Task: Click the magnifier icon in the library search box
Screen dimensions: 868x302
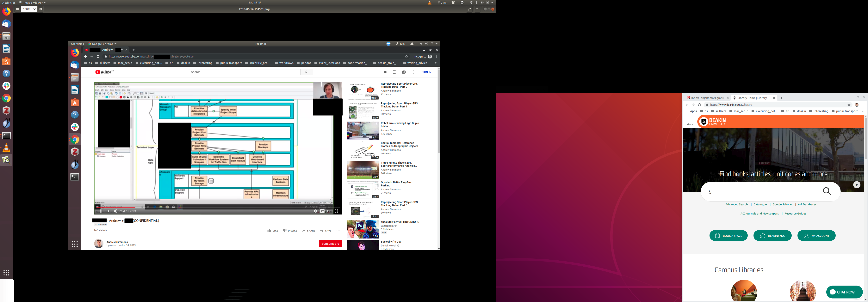Action: tap(827, 192)
